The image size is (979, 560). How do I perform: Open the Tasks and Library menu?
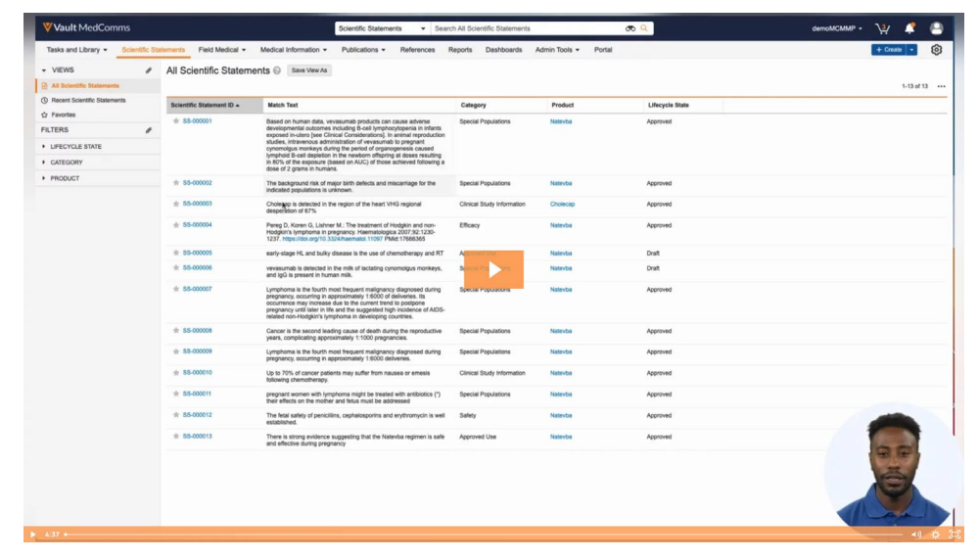(x=76, y=50)
